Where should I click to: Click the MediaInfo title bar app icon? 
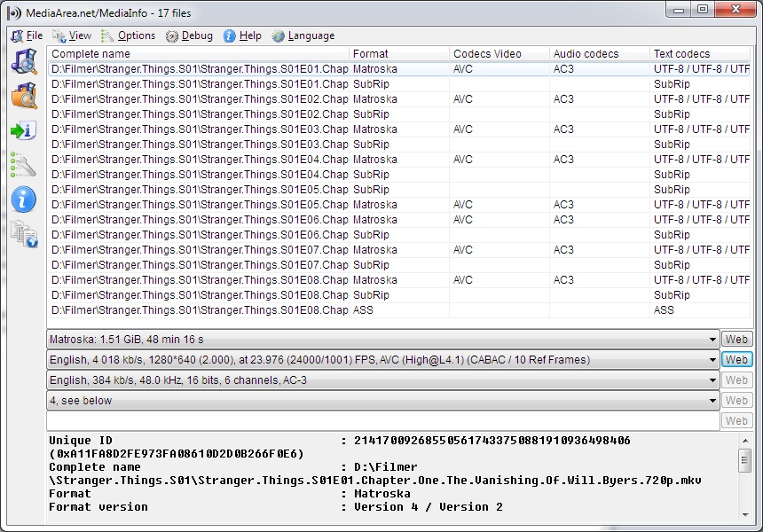point(14,13)
